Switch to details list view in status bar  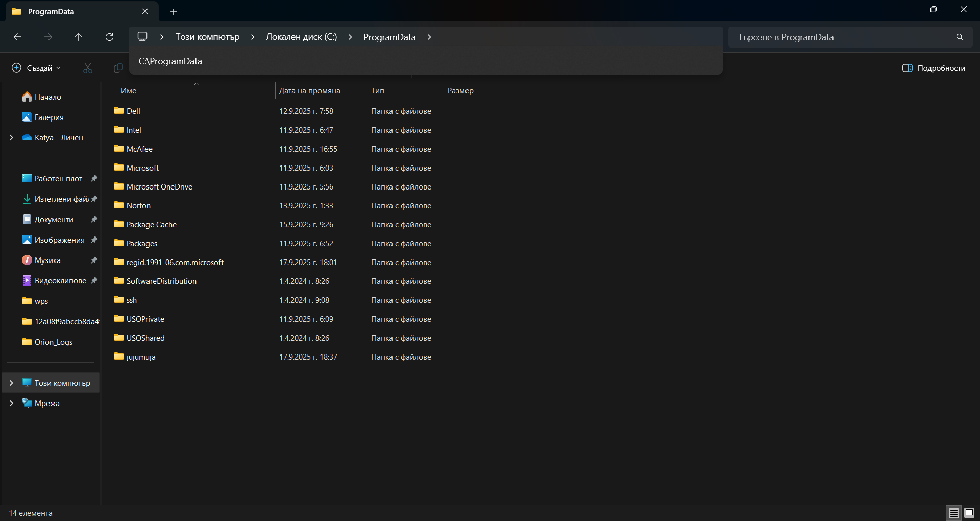point(953,513)
